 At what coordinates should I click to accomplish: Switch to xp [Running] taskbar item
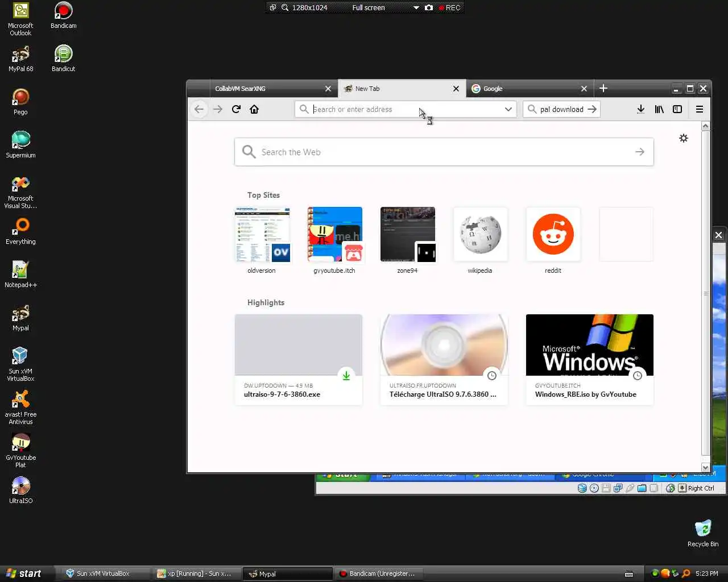pyautogui.click(x=196, y=573)
